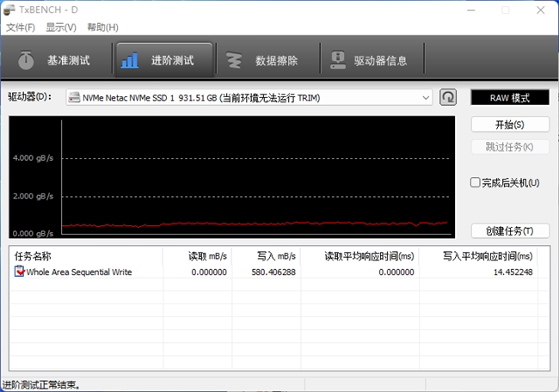
Task: Click the stopwatch icon for basic benchmark
Action: (27, 61)
